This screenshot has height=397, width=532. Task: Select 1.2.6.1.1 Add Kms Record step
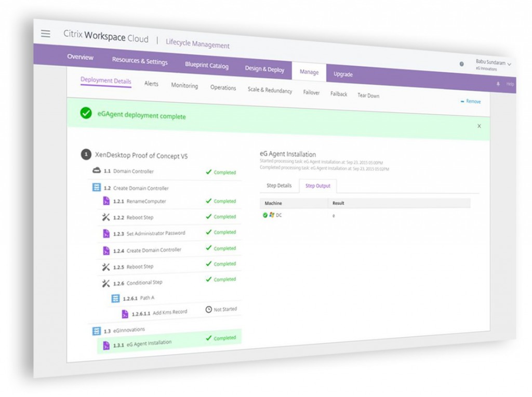click(159, 312)
